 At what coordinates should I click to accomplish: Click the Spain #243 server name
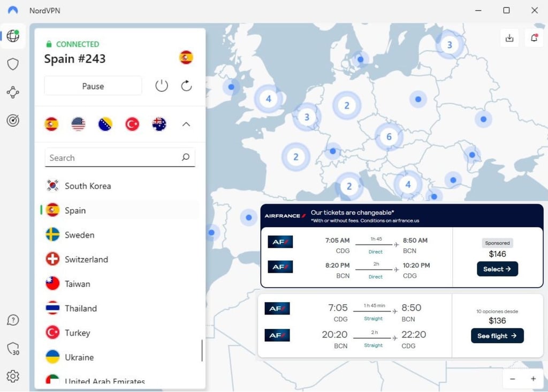tap(75, 59)
